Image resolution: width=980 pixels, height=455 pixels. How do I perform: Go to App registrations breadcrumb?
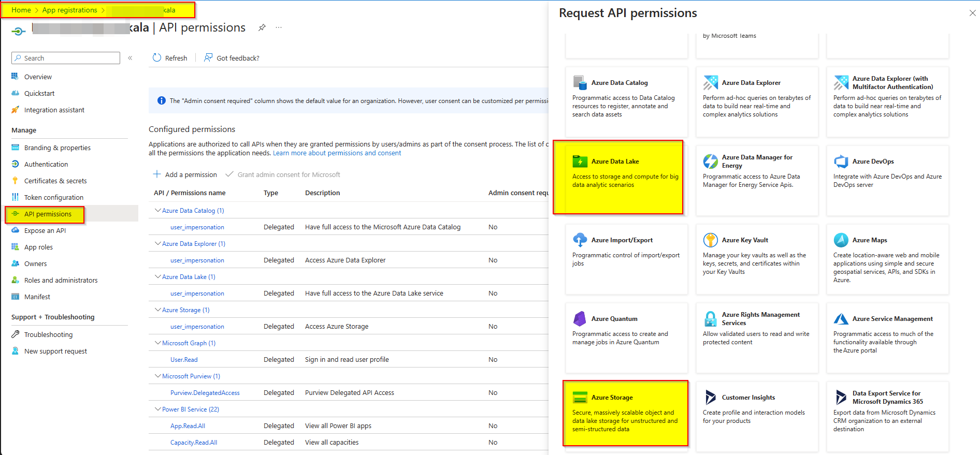(69, 10)
